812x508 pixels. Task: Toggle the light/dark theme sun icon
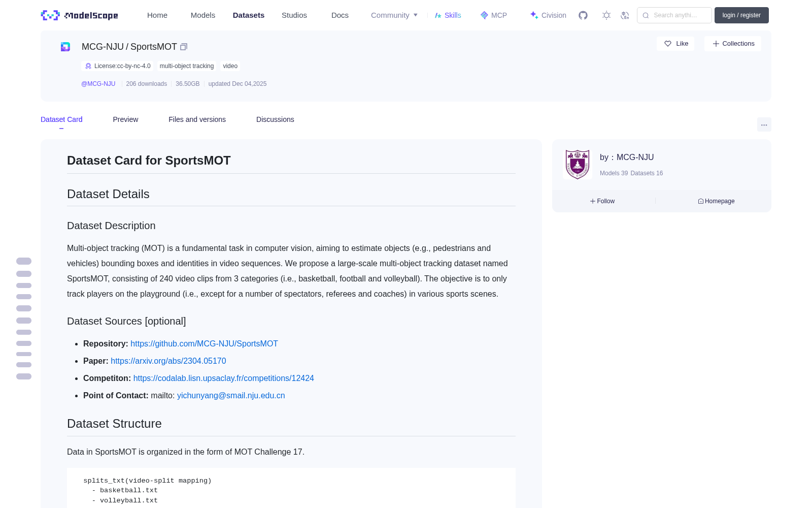tap(606, 15)
